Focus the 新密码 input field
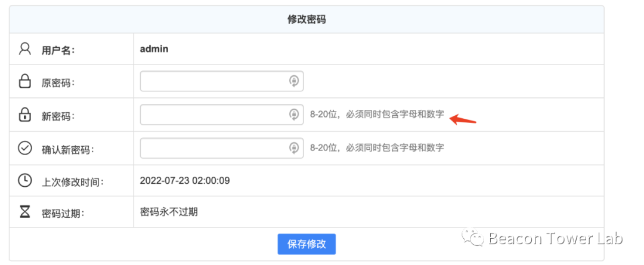Viewport: 644px width, 265px height. click(x=222, y=115)
